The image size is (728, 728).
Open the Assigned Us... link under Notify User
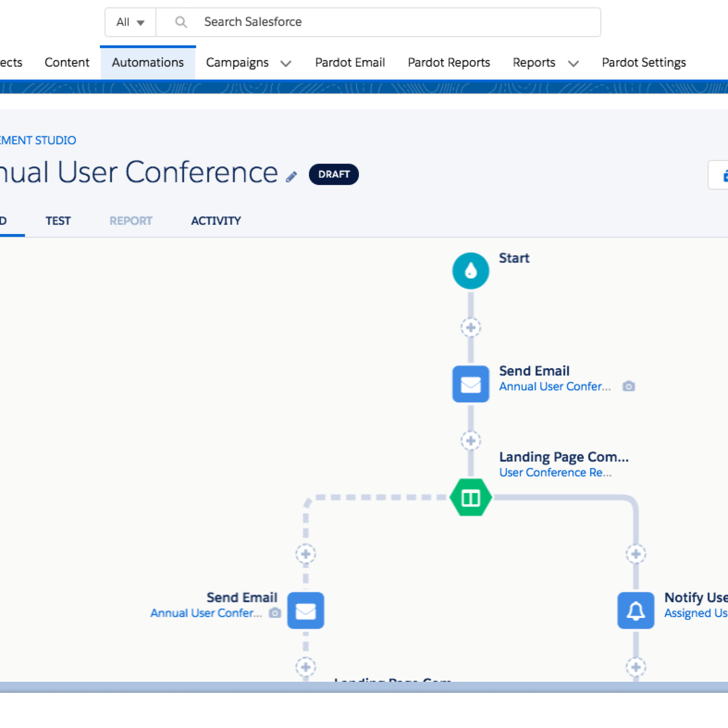point(696,613)
